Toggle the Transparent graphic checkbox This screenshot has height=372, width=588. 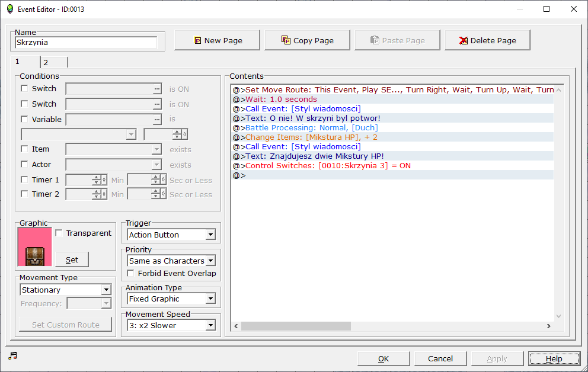pyautogui.click(x=59, y=233)
